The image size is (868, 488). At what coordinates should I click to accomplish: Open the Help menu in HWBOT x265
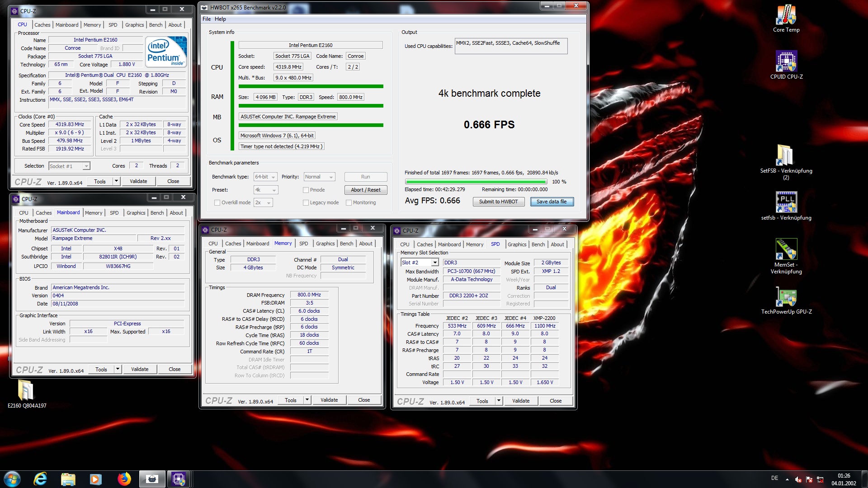pos(220,19)
